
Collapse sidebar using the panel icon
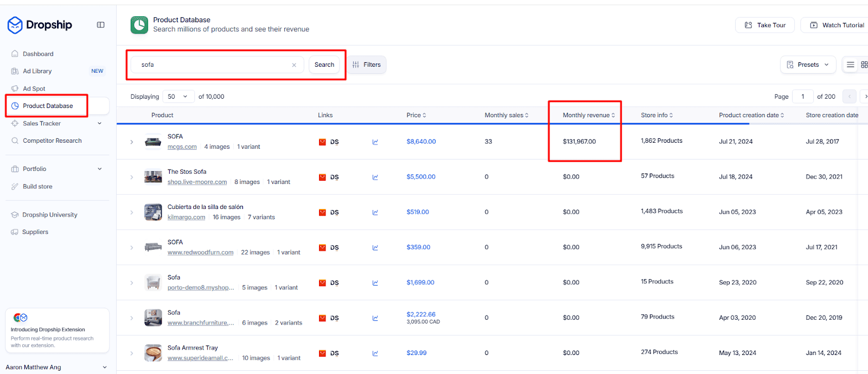100,25
